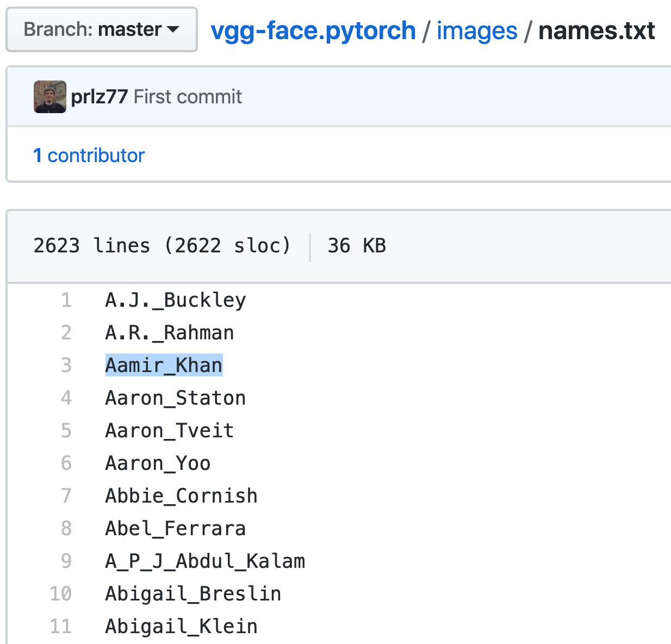Click the A.R._Rahman entry
This screenshot has height=644, width=671.
[x=169, y=332]
